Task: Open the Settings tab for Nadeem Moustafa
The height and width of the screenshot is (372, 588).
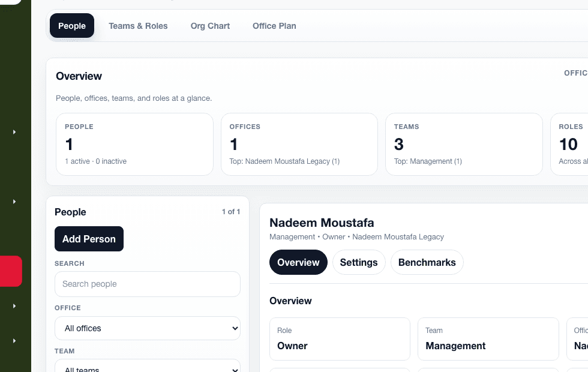Action: [359, 262]
